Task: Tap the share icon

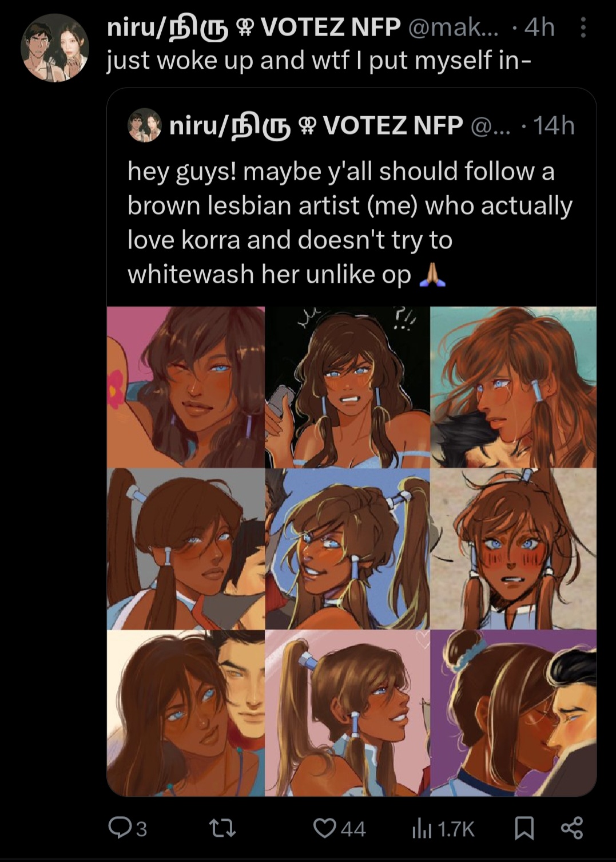Action: 571,828
